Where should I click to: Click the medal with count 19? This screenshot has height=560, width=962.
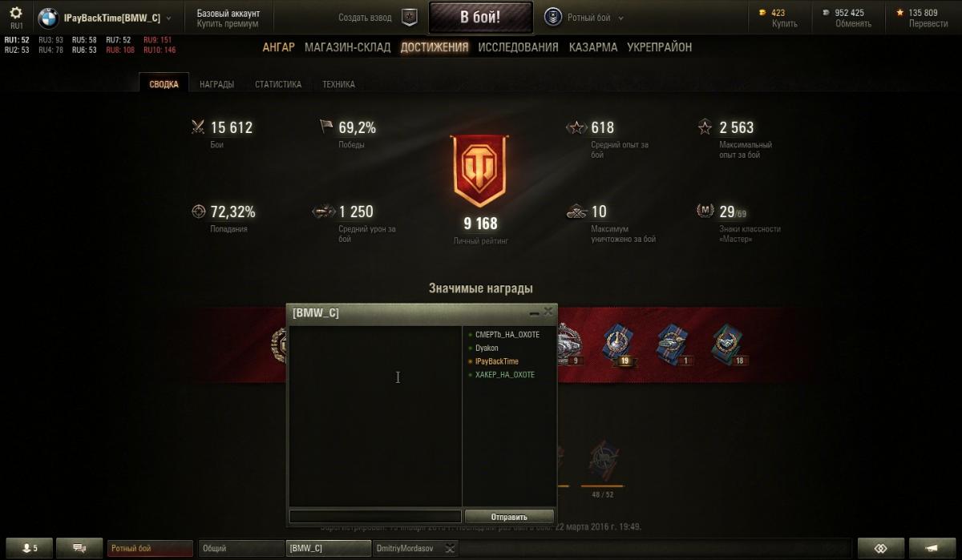[619, 345]
